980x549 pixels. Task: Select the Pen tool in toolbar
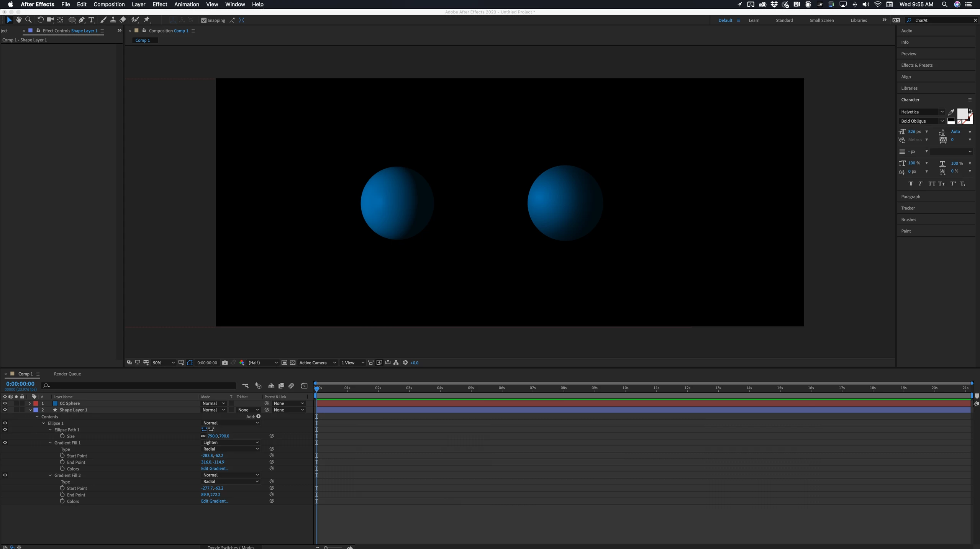[x=82, y=20]
